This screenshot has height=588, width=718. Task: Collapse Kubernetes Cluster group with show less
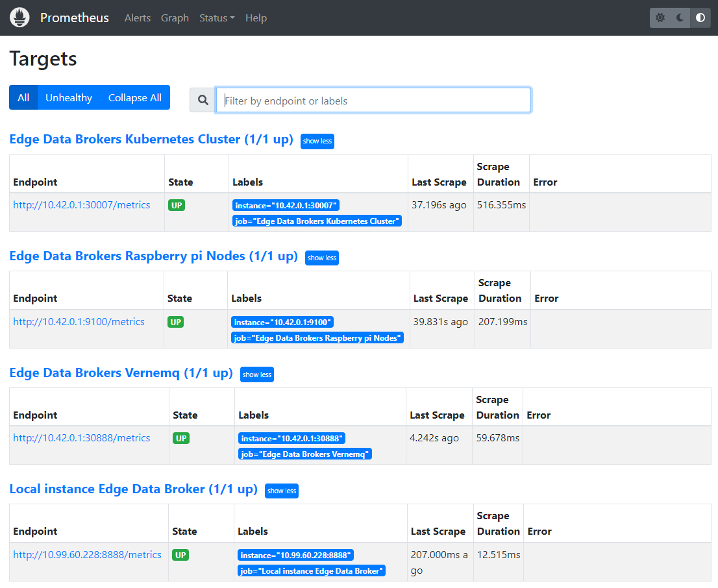click(317, 141)
